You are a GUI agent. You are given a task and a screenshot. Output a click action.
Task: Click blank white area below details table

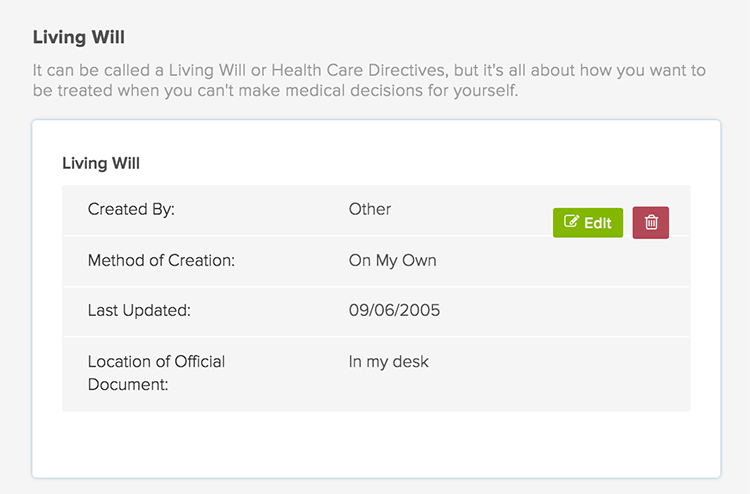376,442
